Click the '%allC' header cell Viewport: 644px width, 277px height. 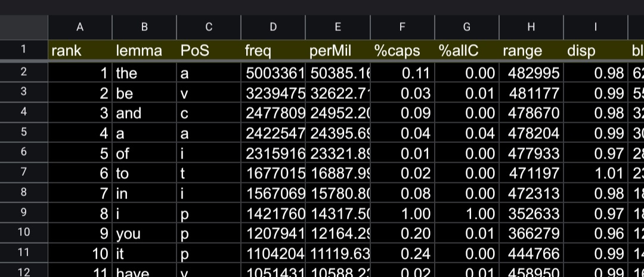[x=466, y=51]
